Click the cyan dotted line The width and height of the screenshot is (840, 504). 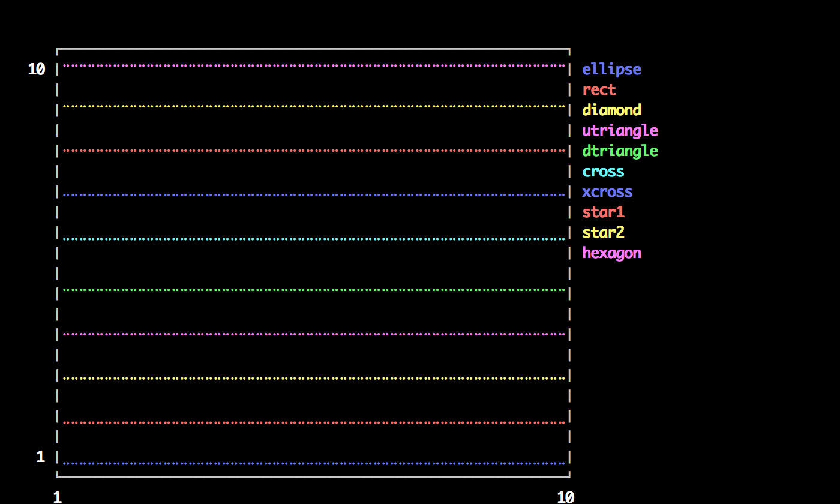[x=313, y=239]
